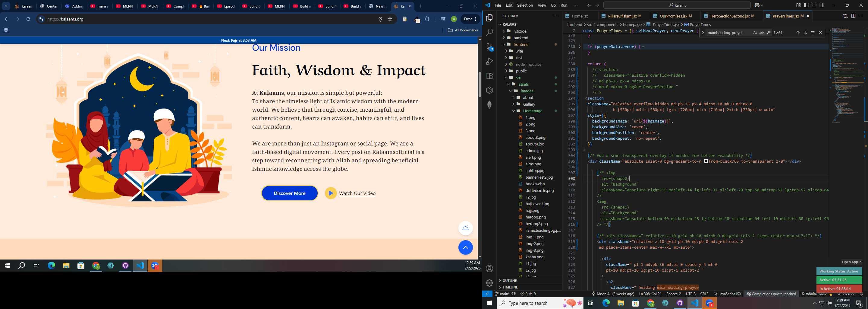This screenshot has height=309, width=868.
Task: Split the editor to the right
Action: click(x=853, y=16)
